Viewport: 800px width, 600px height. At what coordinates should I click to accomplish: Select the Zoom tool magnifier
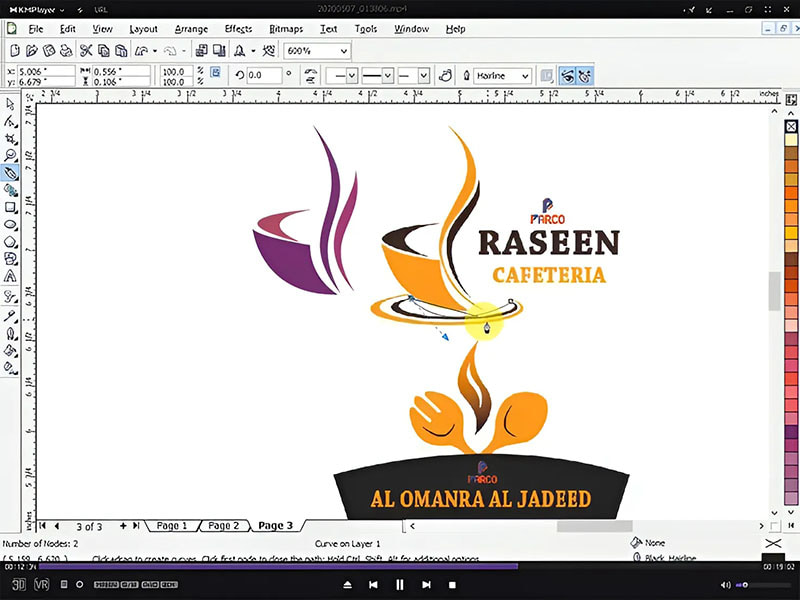coord(10,156)
